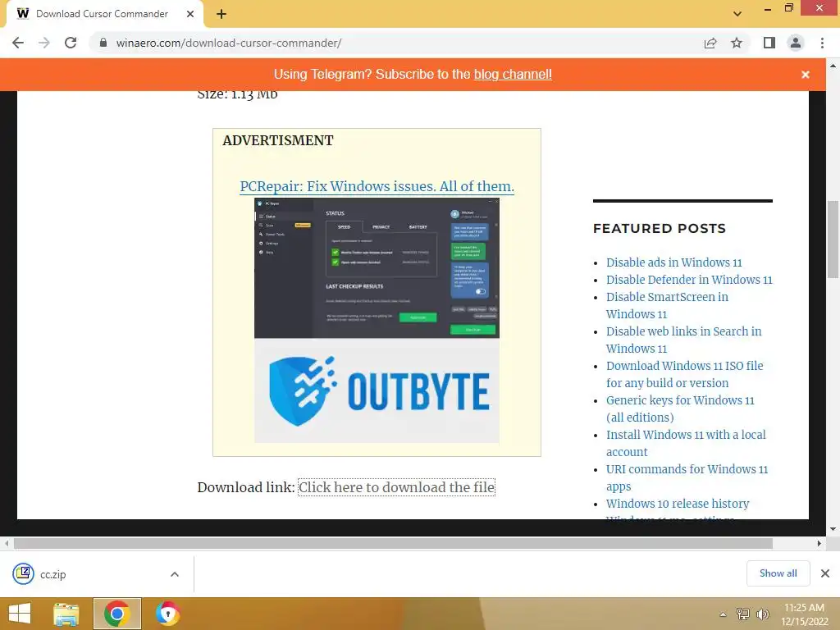Open a new browser tab
The height and width of the screenshot is (630, 840).
click(221, 14)
